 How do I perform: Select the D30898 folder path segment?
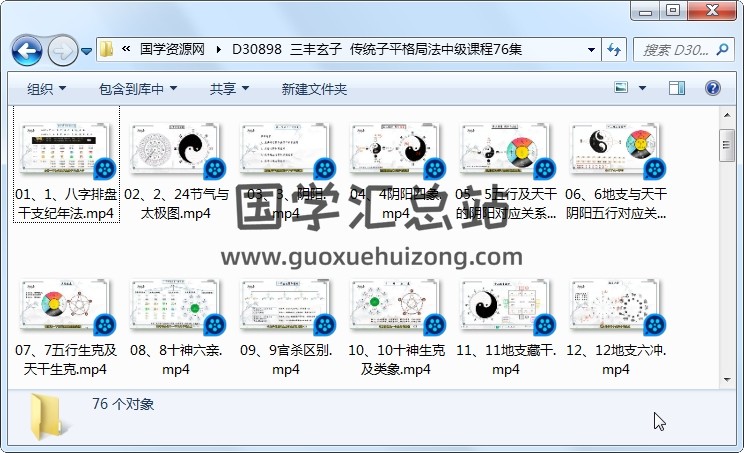coord(377,49)
